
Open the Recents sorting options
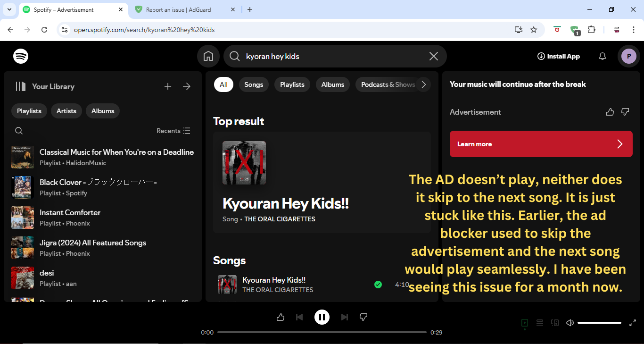(173, 131)
